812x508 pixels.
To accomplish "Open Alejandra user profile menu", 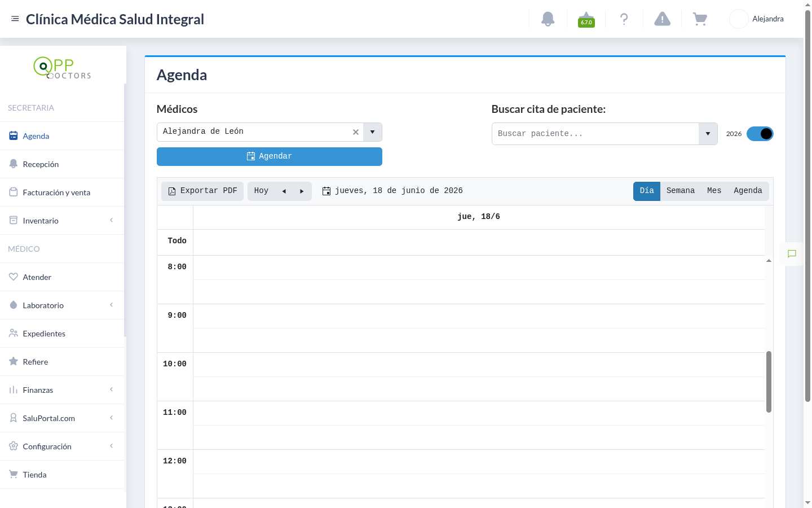I will coord(757,19).
